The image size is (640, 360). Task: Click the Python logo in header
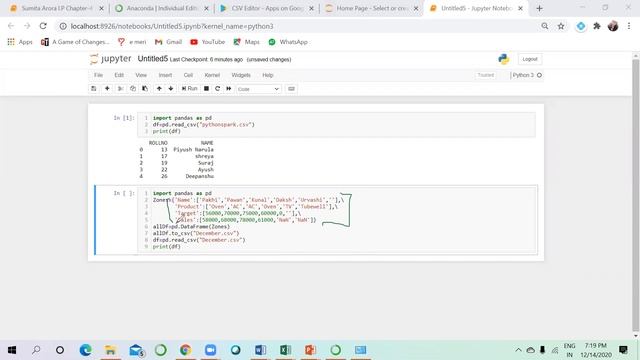[504, 59]
